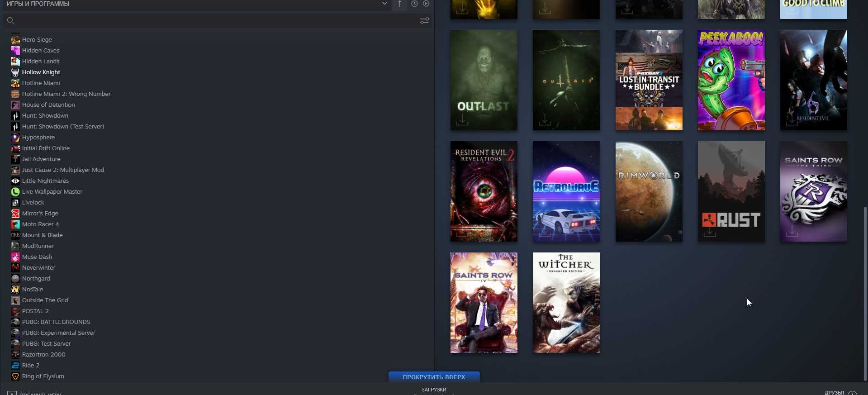Click the Muse Dash game icon
The image size is (868, 395).
point(15,257)
